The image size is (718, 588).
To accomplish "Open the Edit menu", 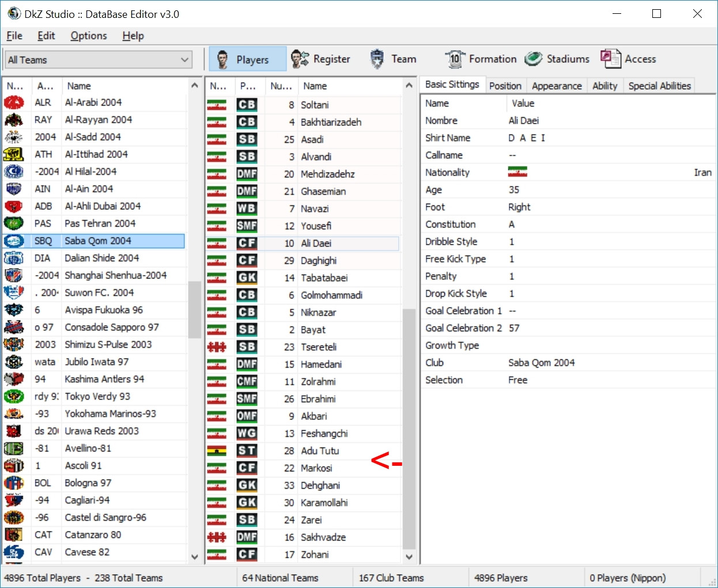I will point(46,36).
